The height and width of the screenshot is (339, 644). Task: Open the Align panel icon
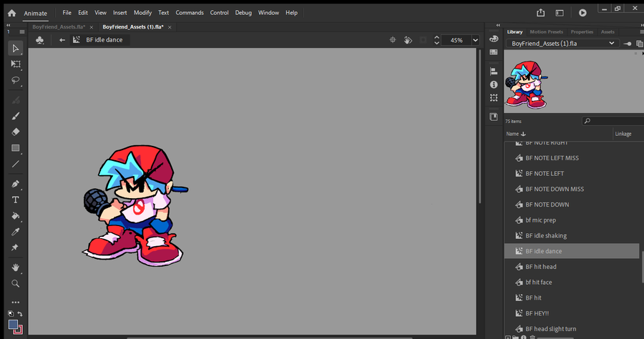[x=494, y=72]
